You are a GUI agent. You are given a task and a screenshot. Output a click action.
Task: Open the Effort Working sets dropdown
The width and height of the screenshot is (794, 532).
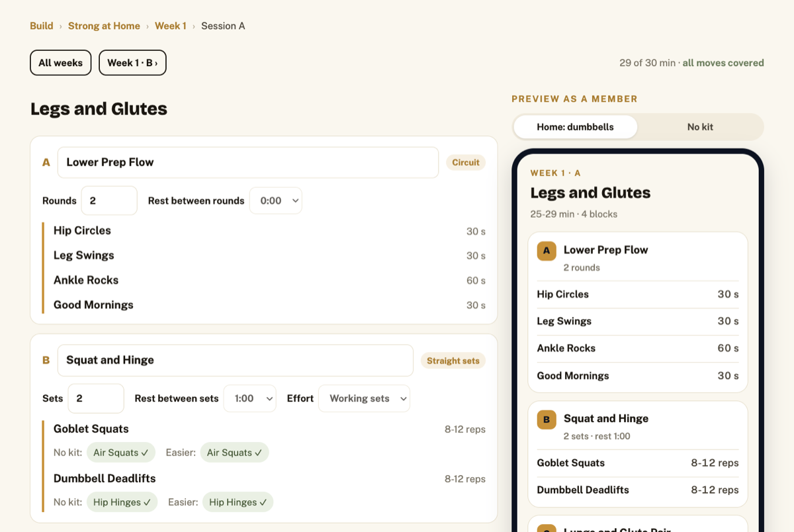(x=365, y=398)
